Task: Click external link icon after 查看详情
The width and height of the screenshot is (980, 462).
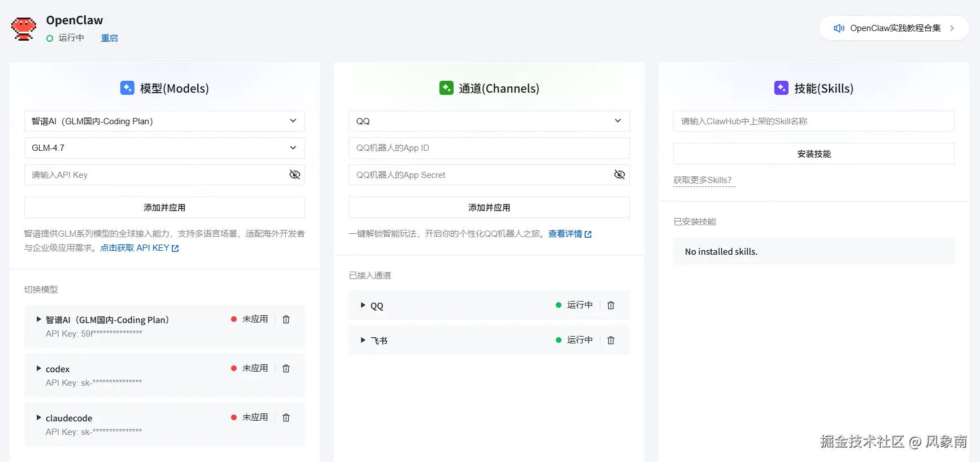Action: (x=588, y=234)
